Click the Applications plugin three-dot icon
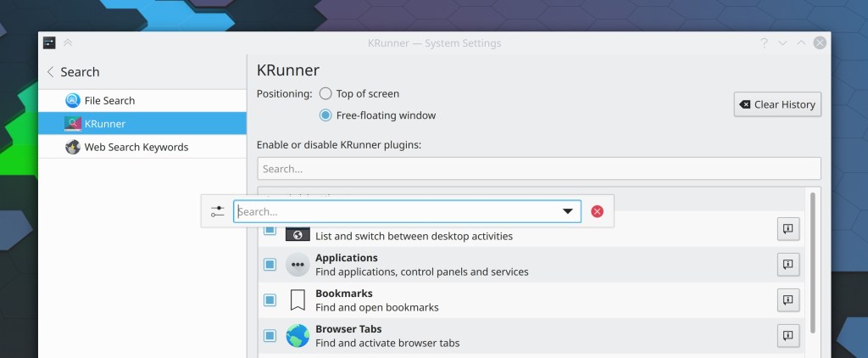 pos(298,265)
